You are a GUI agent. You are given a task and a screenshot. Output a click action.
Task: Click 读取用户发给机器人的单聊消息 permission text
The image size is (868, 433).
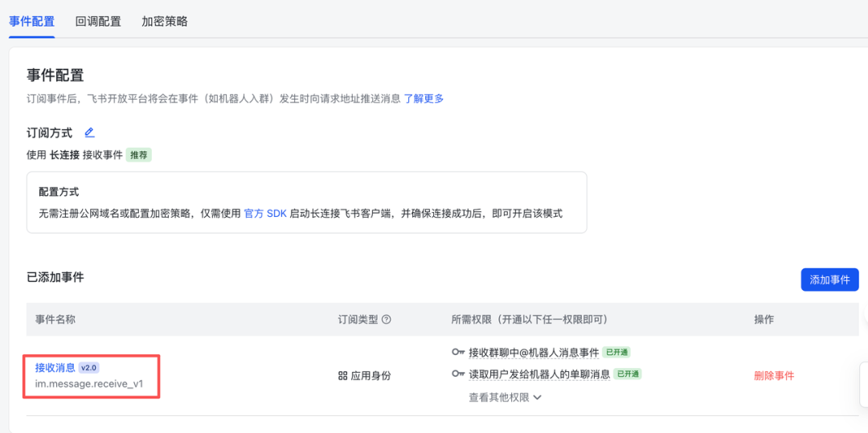[539, 374]
